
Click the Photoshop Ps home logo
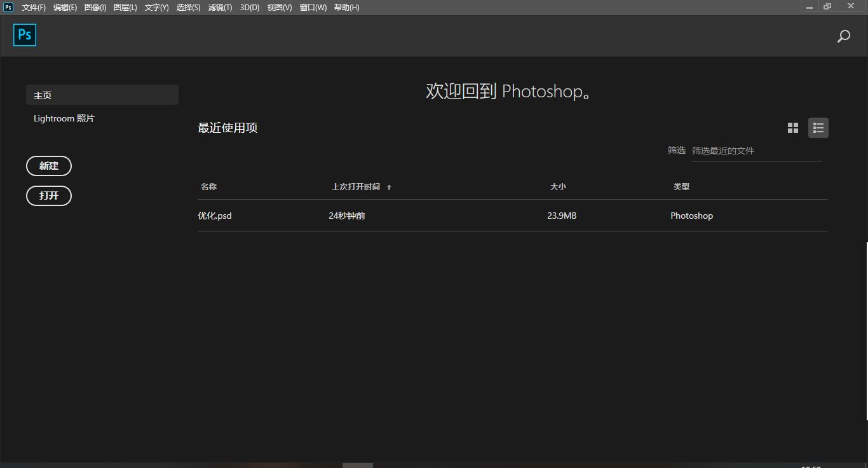click(25, 35)
